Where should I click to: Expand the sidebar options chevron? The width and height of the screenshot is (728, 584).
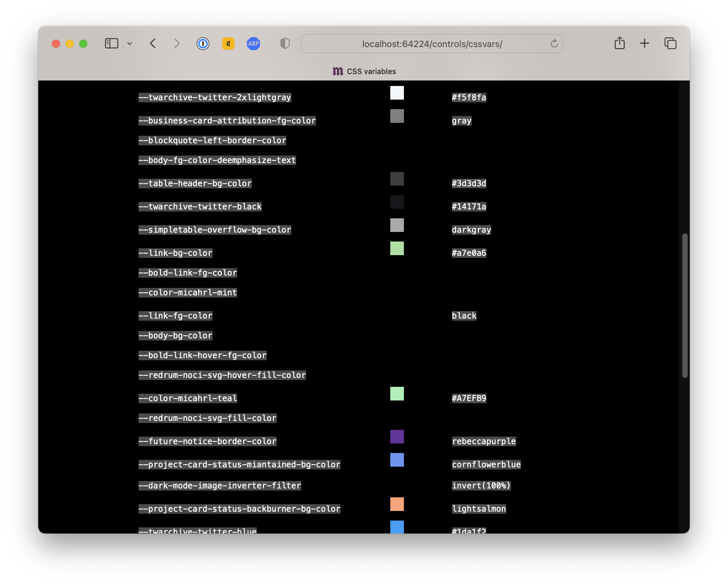coord(130,43)
